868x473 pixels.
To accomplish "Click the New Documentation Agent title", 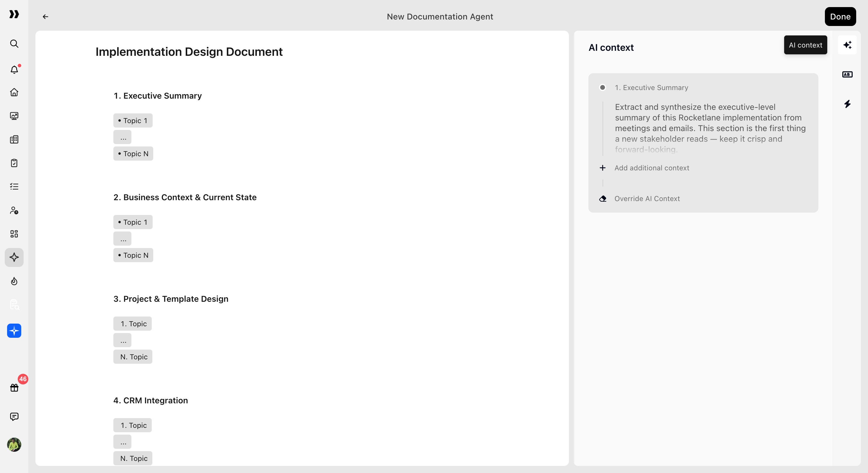I will (x=440, y=17).
